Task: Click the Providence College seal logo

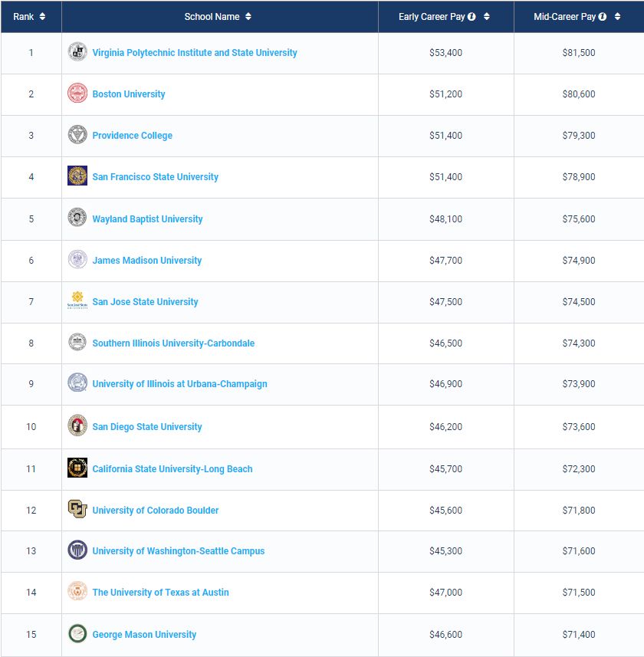Action: point(77,134)
